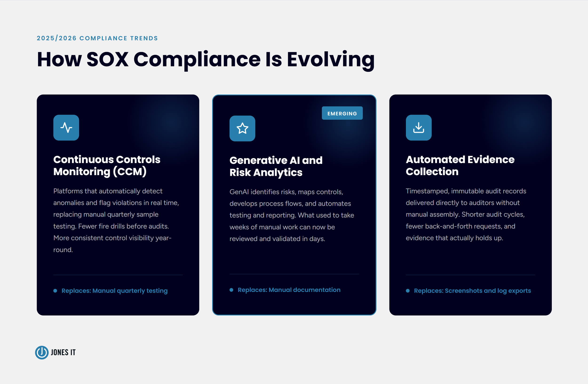Expand the Automated Evidence Collection card
588x384 pixels.
tap(471, 205)
